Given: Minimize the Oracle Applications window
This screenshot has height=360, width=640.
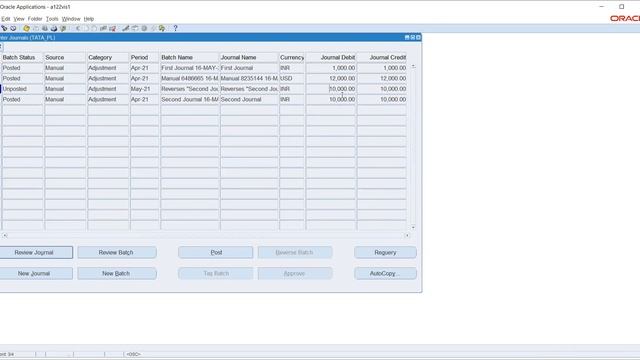Looking at the screenshot, I should (x=602, y=7).
